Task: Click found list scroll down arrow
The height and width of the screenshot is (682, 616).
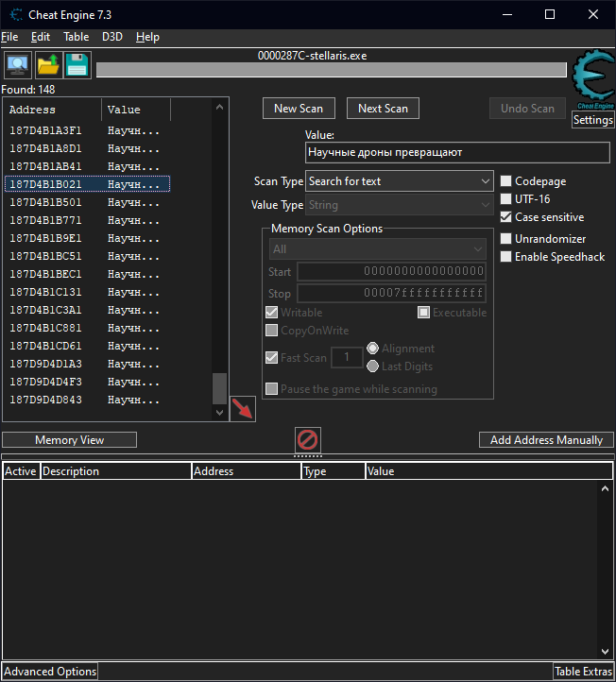Action: [220, 413]
